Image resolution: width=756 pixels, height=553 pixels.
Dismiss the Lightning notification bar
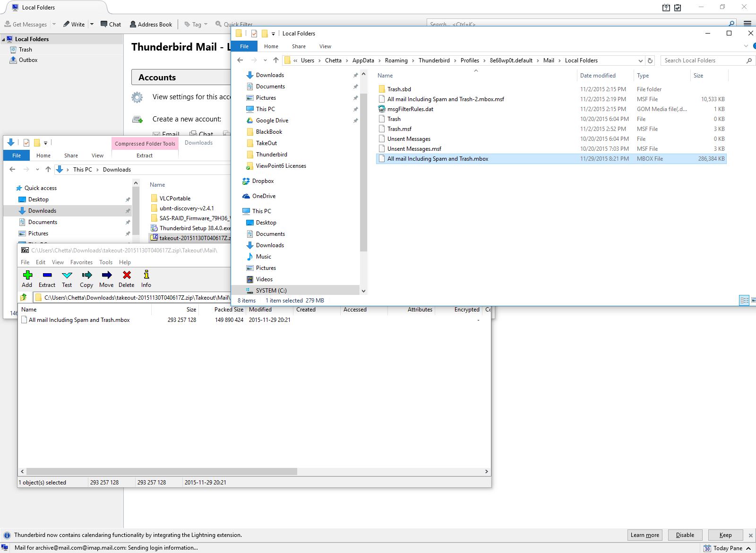(750, 536)
